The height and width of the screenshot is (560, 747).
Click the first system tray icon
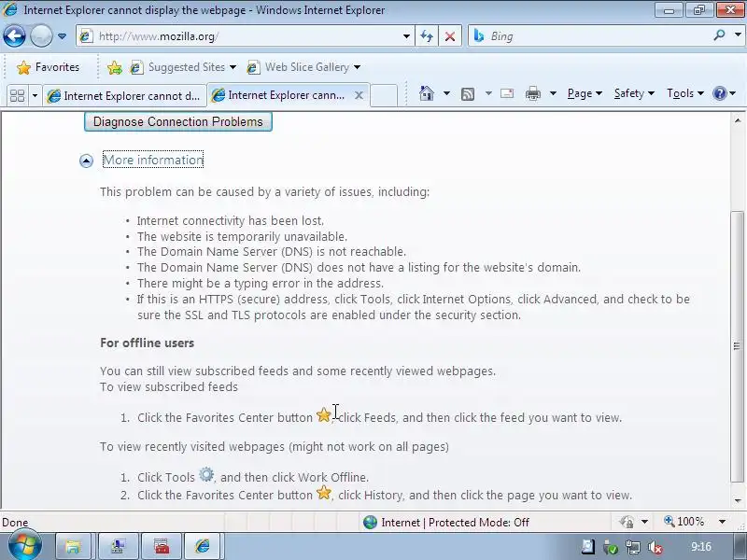pos(588,547)
